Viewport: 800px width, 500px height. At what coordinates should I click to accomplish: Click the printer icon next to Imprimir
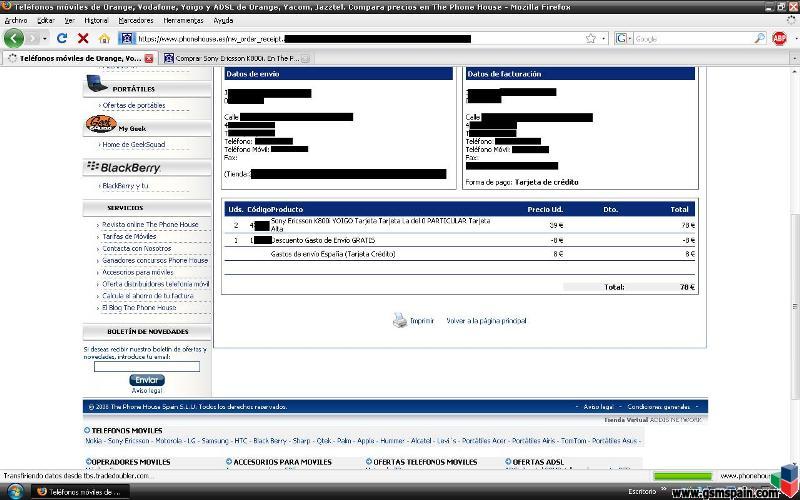click(x=399, y=320)
